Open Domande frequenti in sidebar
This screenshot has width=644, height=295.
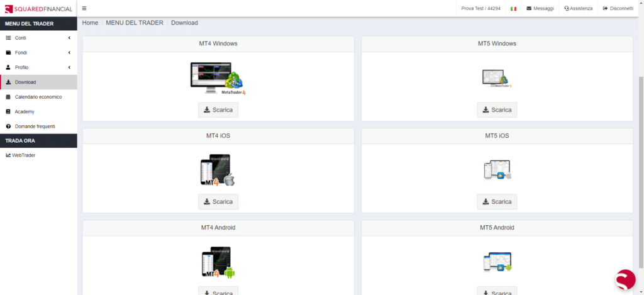tap(38, 126)
